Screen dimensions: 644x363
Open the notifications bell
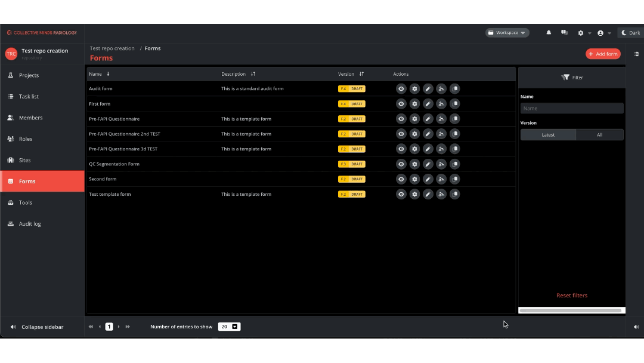coord(549,33)
